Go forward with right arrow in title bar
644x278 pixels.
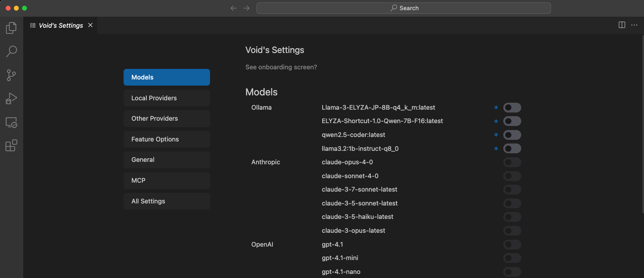(246, 8)
